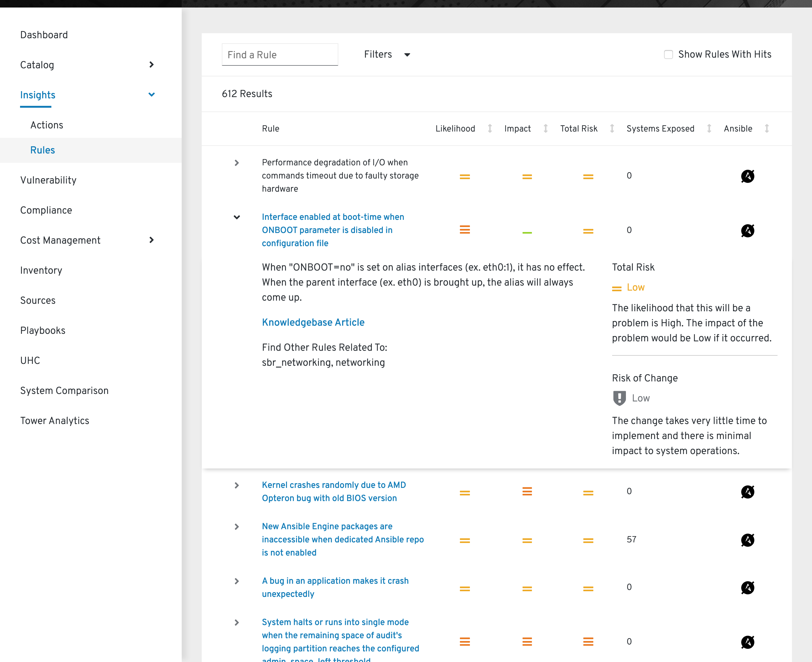This screenshot has height=662, width=812.
Task: Enable Show Rules With Hits checkbox
Action: pyautogui.click(x=668, y=54)
